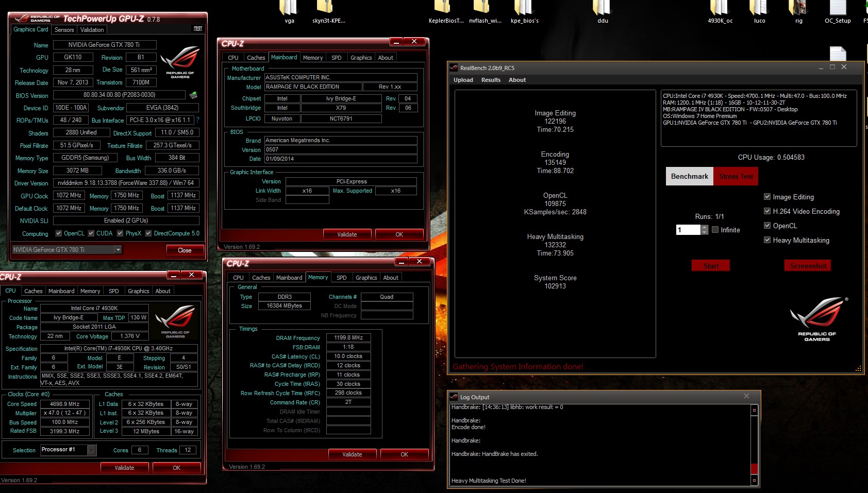Click the BIOS save chip icon in GPU-Z

pyautogui.click(x=193, y=95)
